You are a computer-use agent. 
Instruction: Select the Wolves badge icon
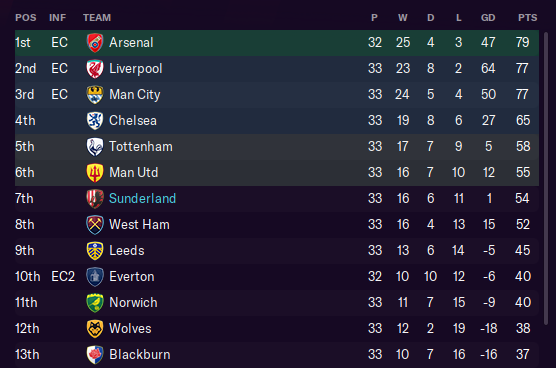click(x=95, y=328)
